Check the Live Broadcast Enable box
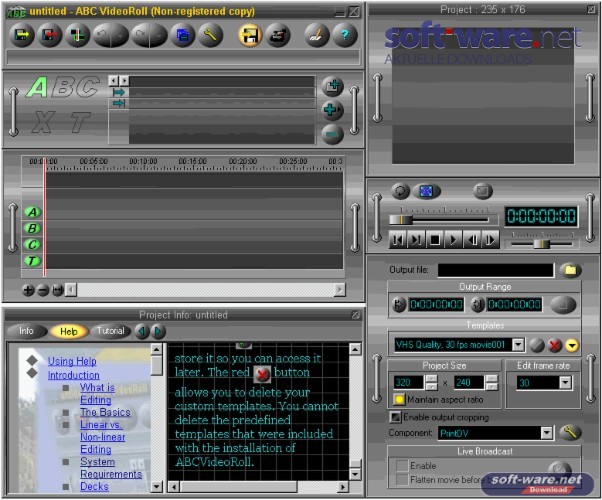602x500 pixels. coord(402,465)
